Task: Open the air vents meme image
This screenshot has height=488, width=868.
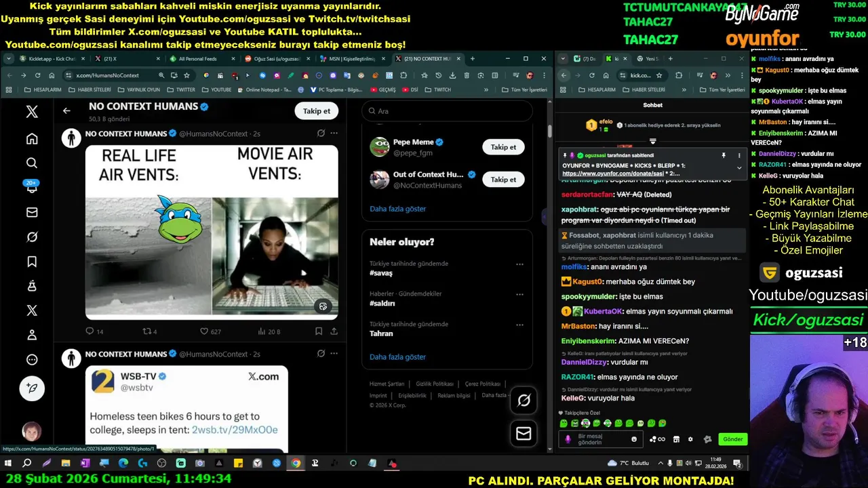Action: [x=212, y=232]
